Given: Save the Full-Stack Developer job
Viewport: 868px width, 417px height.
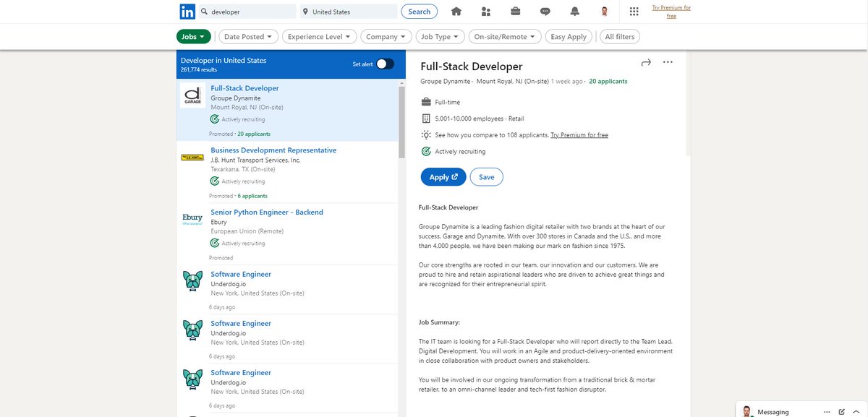Looking at the screenshot, I should pos(486,177).
